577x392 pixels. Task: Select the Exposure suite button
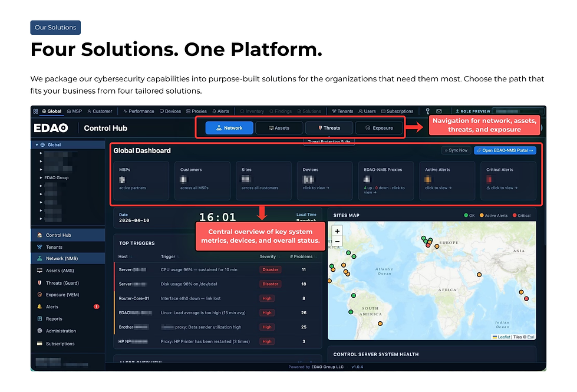point(379,128)
